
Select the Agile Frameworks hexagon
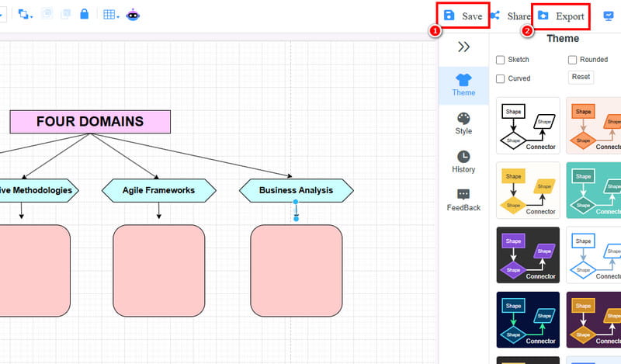pyautogui.click(x=159, y=190)
